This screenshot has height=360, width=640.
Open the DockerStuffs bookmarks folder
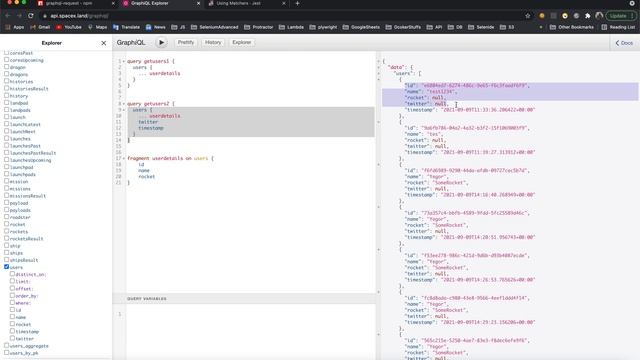coord(403,27)
